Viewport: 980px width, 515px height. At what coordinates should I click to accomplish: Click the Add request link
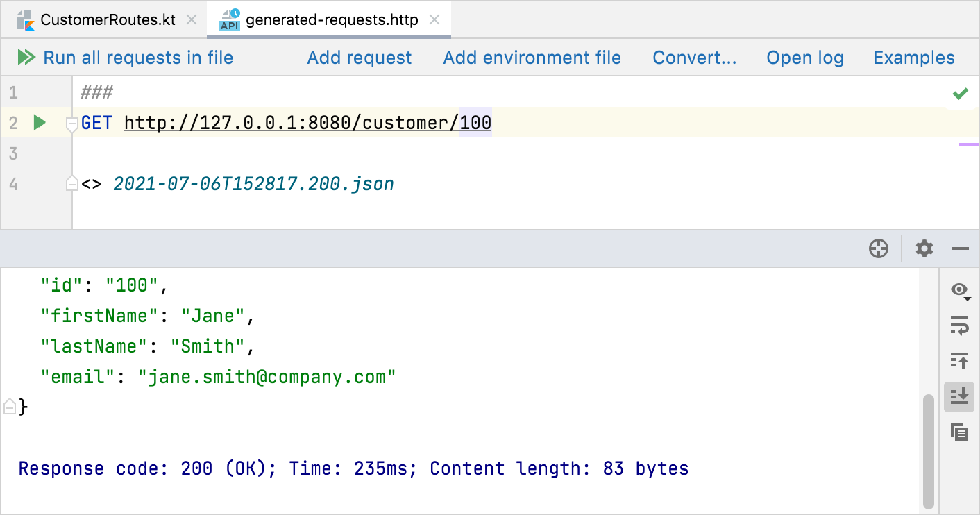tap(360, 58)
